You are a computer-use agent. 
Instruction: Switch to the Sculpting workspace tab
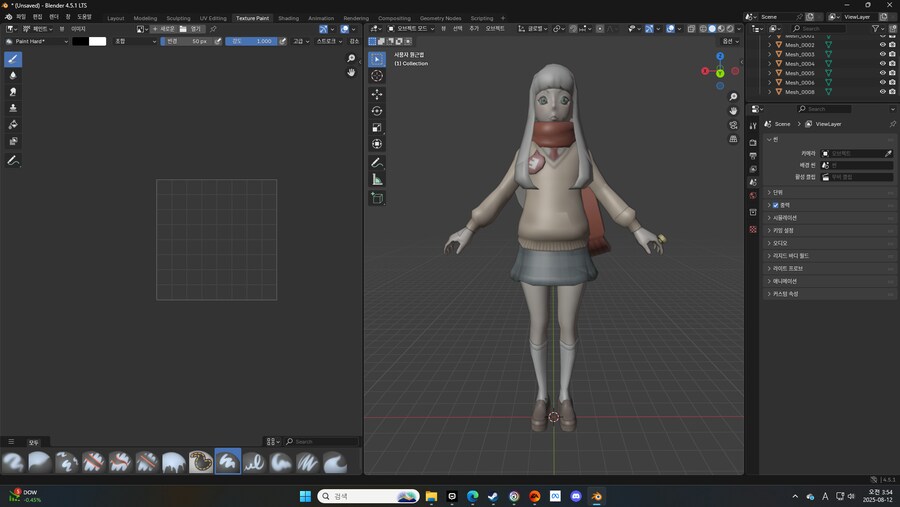point(178,18)
